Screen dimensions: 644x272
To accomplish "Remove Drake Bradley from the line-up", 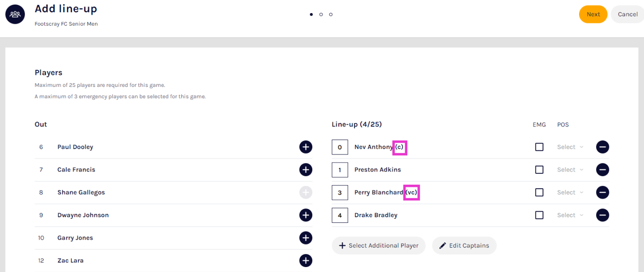I will pyautogui.click(x=603, y=215).
